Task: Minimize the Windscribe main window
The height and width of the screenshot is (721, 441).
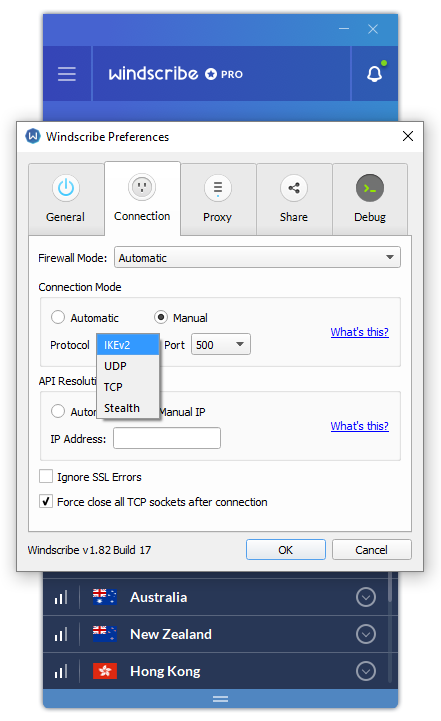Action: [344, 29]
